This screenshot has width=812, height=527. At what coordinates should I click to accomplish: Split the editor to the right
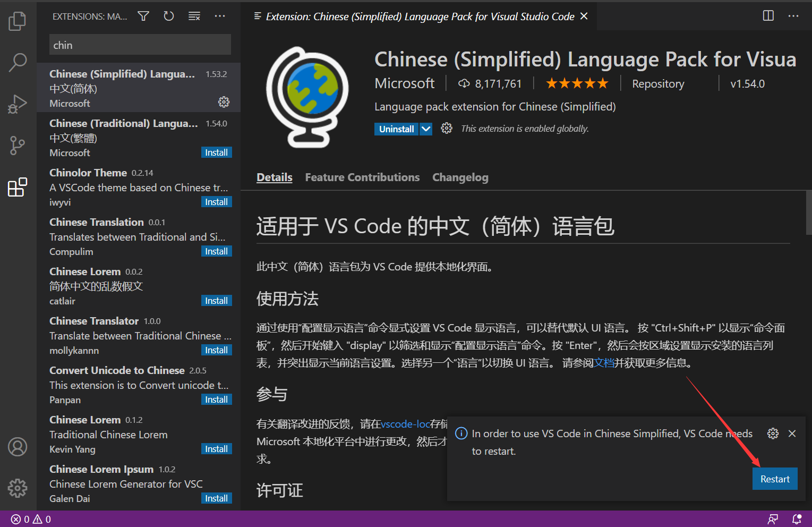click(x=768, y=16)
